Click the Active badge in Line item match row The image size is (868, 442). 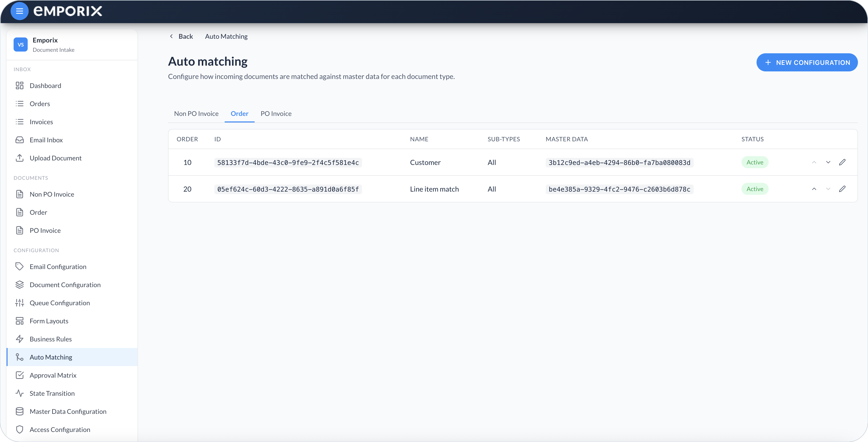point(755,189)
